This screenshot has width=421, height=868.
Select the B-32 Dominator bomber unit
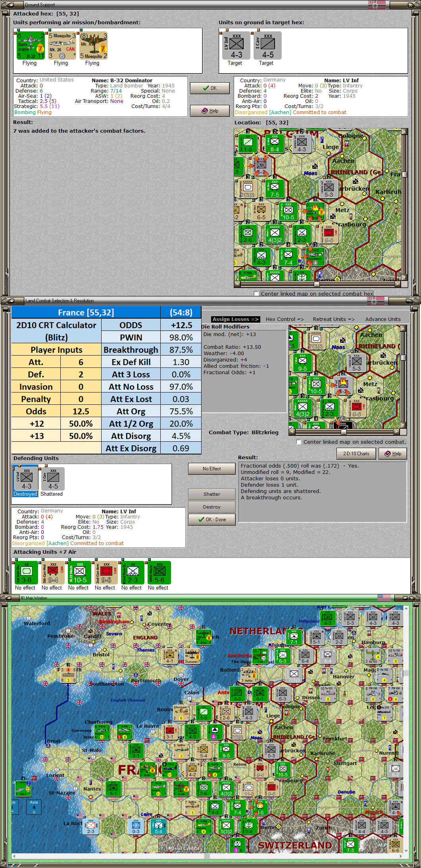[30, 46]
